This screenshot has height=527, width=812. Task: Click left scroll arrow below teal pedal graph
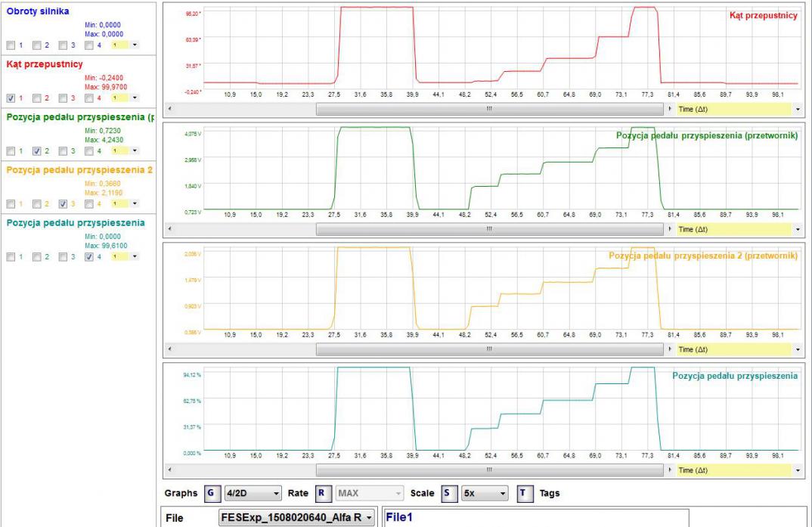coord(170,470)
